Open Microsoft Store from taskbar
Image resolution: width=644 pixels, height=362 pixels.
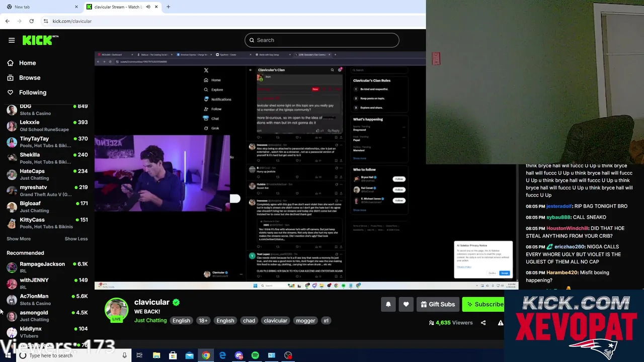(173, 355)
